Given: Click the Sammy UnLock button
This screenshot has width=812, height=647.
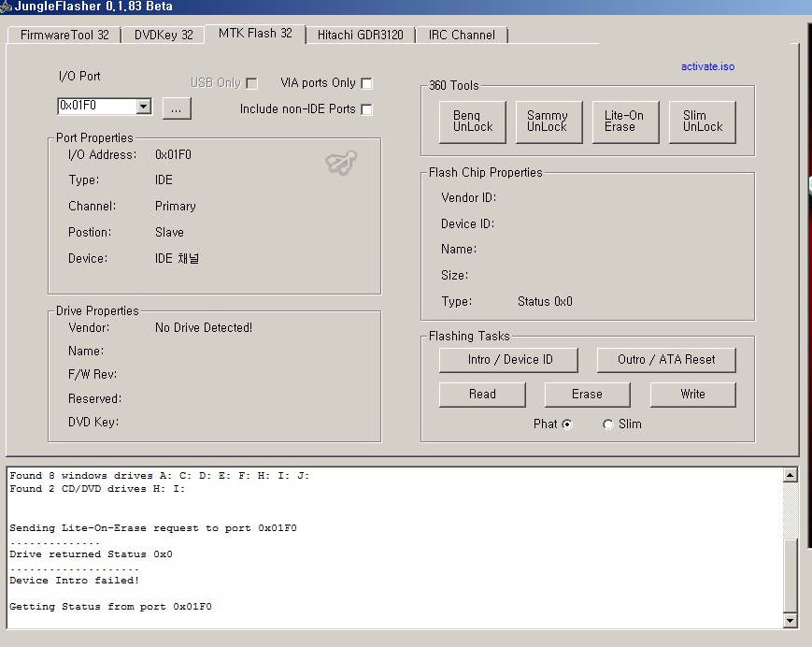Looking at the screenshot, I should [x=548, y=122].
